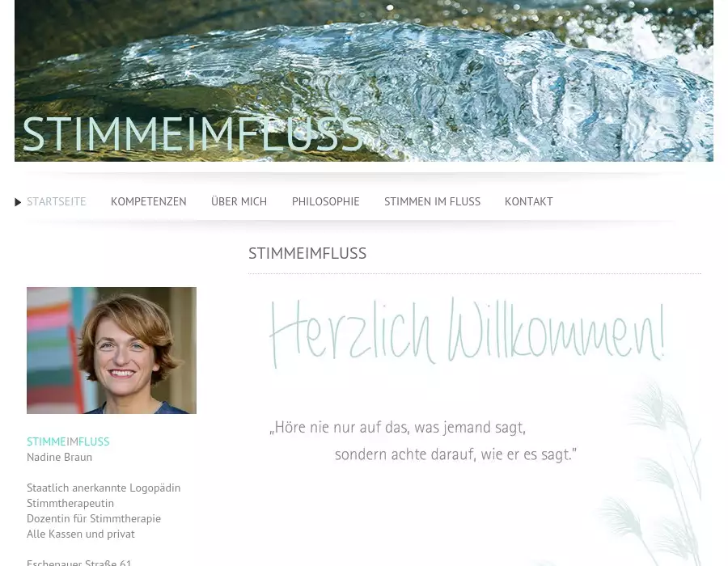Click 'Staatlich anerkannte Logopädin' text
This screenshot has height=566, width=728.
click(104, 488)
